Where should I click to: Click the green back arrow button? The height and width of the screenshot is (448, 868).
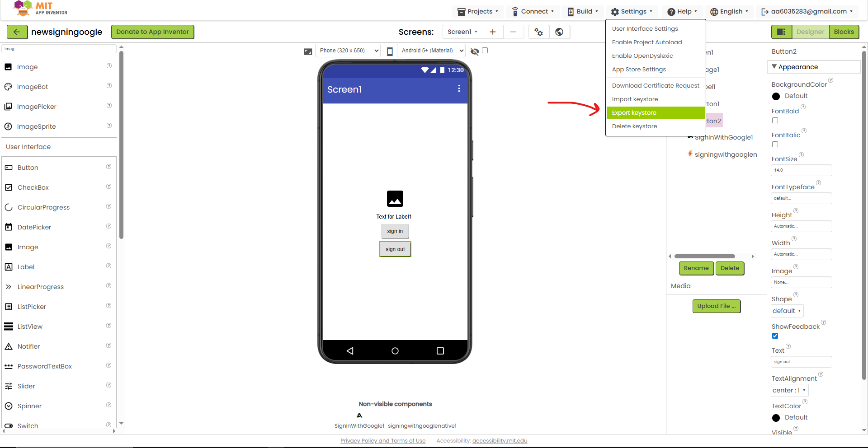tap(17, 32)
